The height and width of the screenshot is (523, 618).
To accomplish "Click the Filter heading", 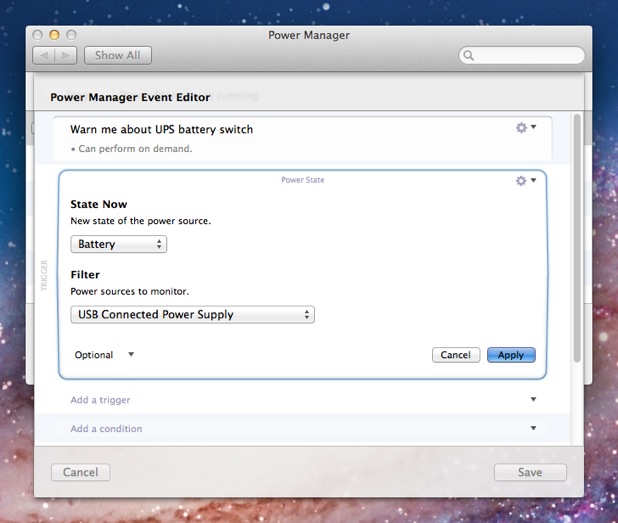I will point(85,275).
